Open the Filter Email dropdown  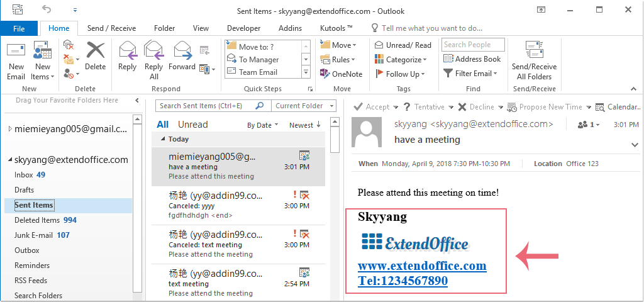[x=470, y=74]
